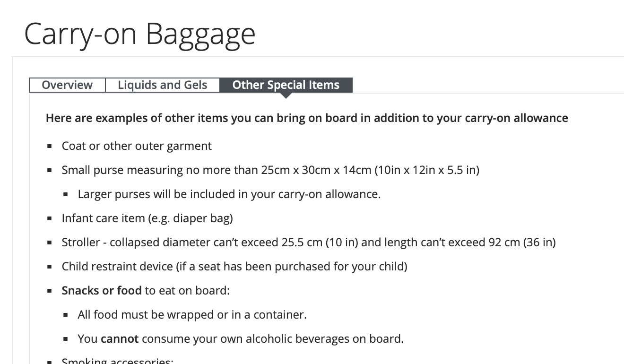Click the Infant care item text
Screen dimensions: 624x364
(147, 218)
